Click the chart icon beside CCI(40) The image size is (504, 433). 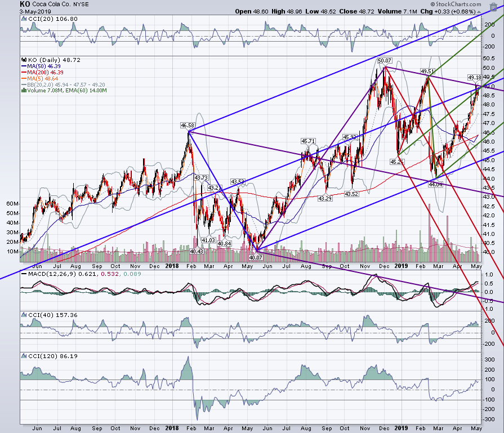[24, 315]
